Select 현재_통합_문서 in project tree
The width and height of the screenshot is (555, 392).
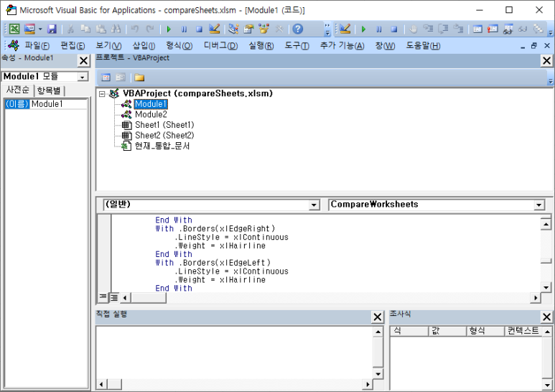pos(162,146)
